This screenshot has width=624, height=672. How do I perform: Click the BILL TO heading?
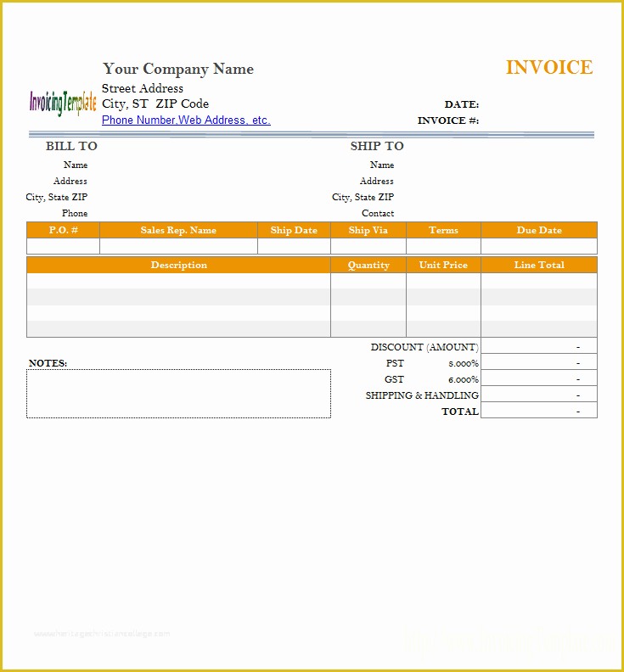[x=71, y=146]
